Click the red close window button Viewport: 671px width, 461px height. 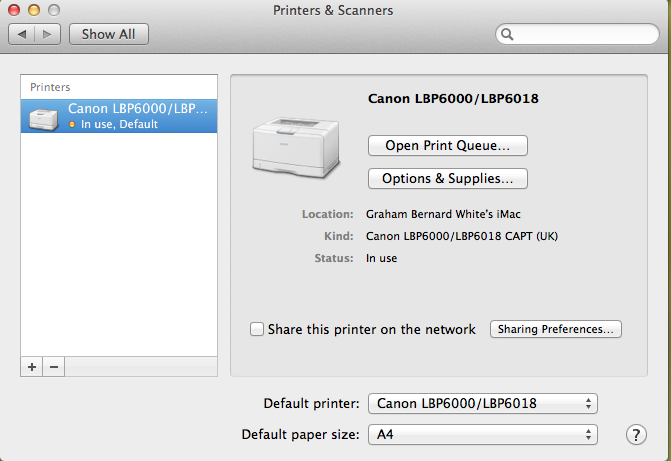pos(13,10)
